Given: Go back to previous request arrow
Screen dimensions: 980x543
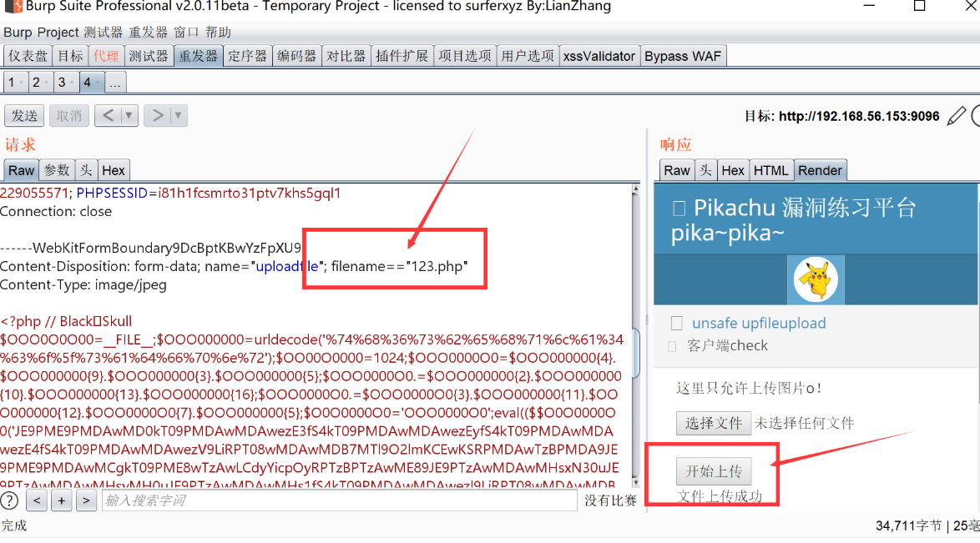Looking at the screenshot, I should [x=109, y=116].
